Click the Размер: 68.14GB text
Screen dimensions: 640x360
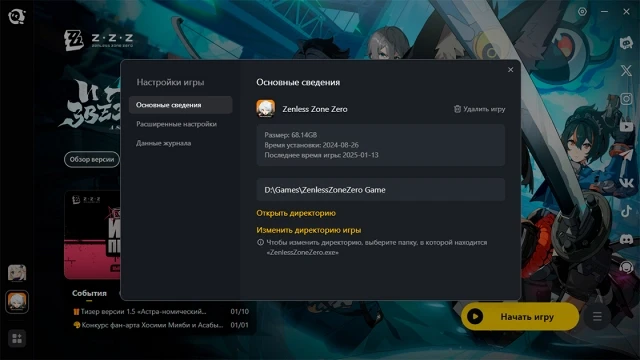[x=291, y=135]
